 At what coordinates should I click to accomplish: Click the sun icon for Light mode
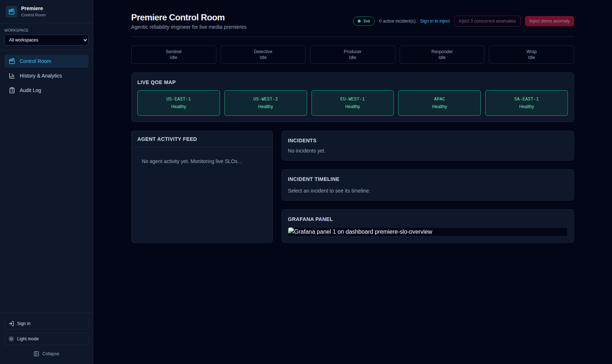tap(11, 339)
